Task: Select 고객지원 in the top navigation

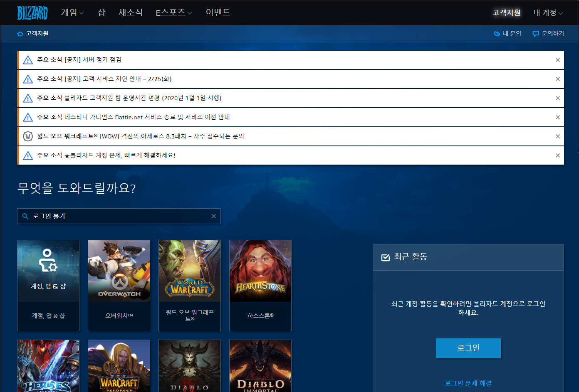Action: (x=507, y=12)
